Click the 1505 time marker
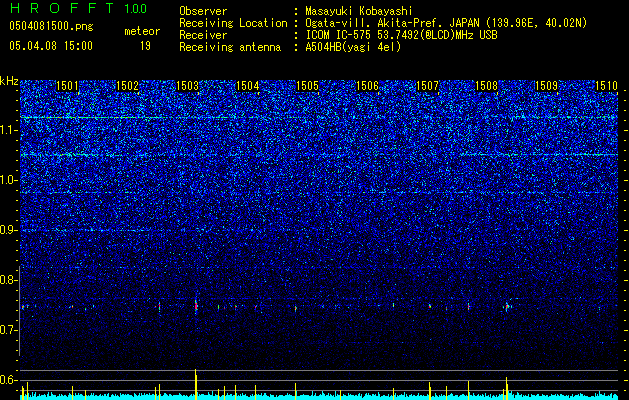 (x=307, y=86)
